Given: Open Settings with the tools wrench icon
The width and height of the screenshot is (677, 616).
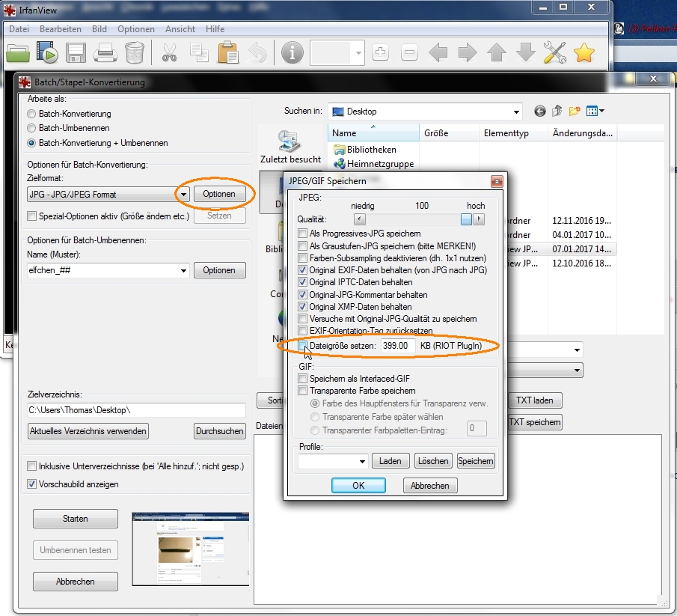Looking at the screenshot, I should [x=555, y=52].
